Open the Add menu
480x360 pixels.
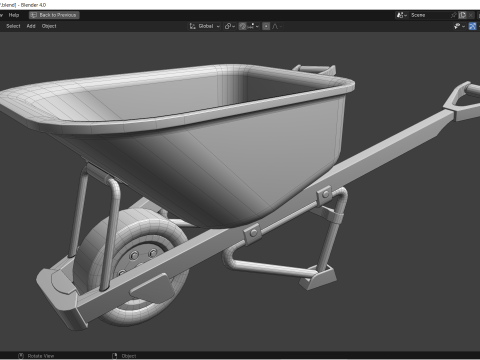(x=31, y=26)
